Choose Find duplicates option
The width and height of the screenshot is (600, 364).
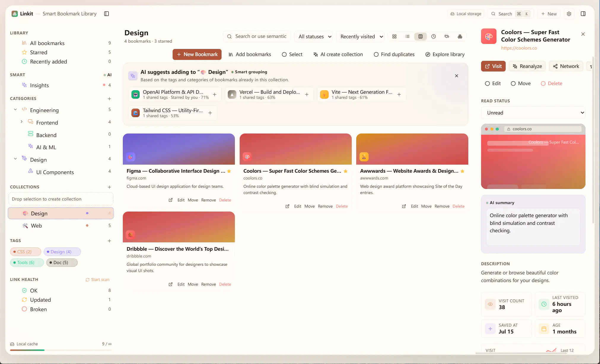pos(394,54)
